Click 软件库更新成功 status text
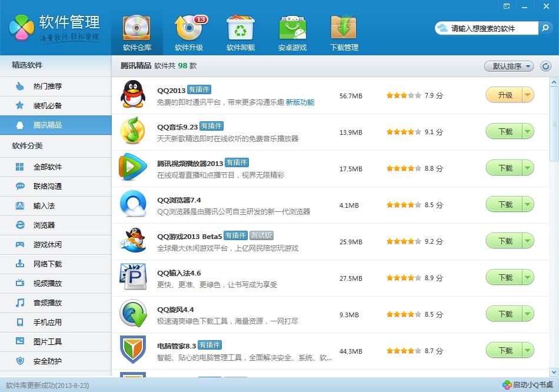This screenshot has width=559, height=392. tap(48, 385)
